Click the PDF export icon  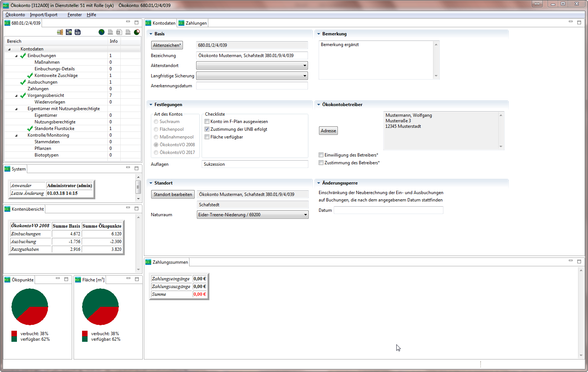pos(119,32)
